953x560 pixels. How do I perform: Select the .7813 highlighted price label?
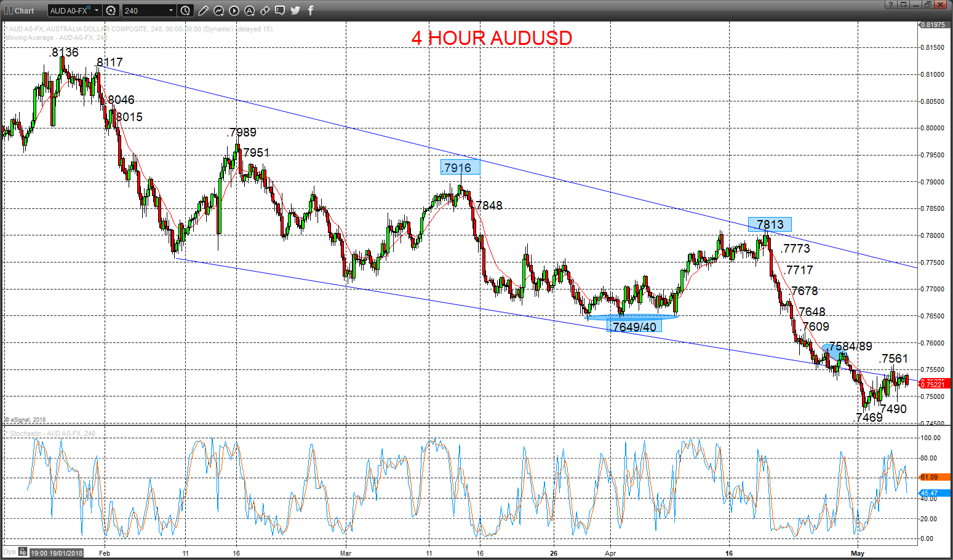(x=770, y=224)
